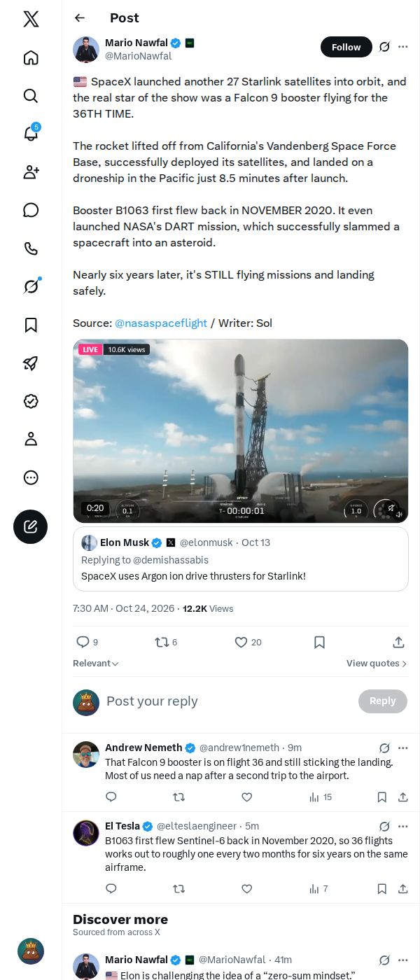The height and width of the screenshot is (980, 420).
Task: Go back with the arrow icon
Action: pyautogui.click(x=80, y=18)
